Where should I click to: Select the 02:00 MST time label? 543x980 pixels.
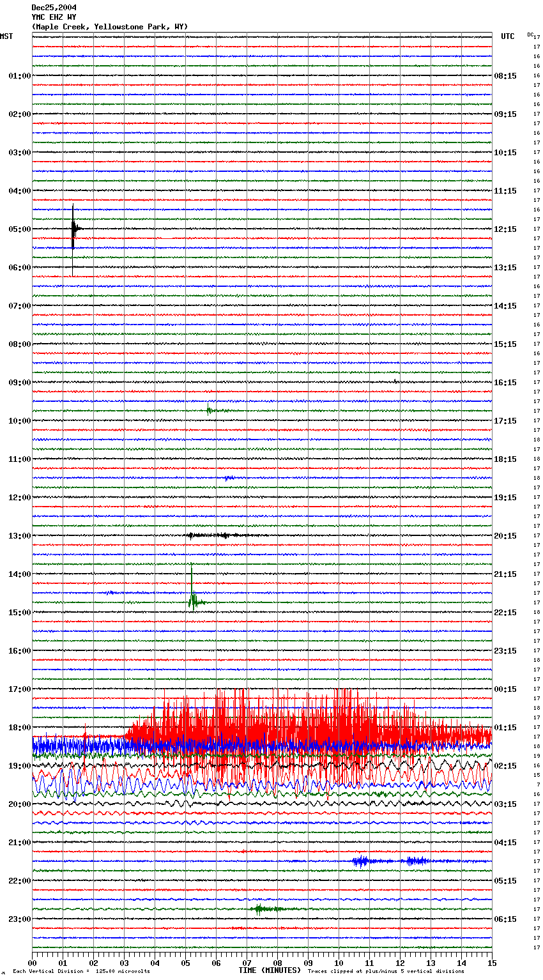pyautogui.click(x=20, y=114)
